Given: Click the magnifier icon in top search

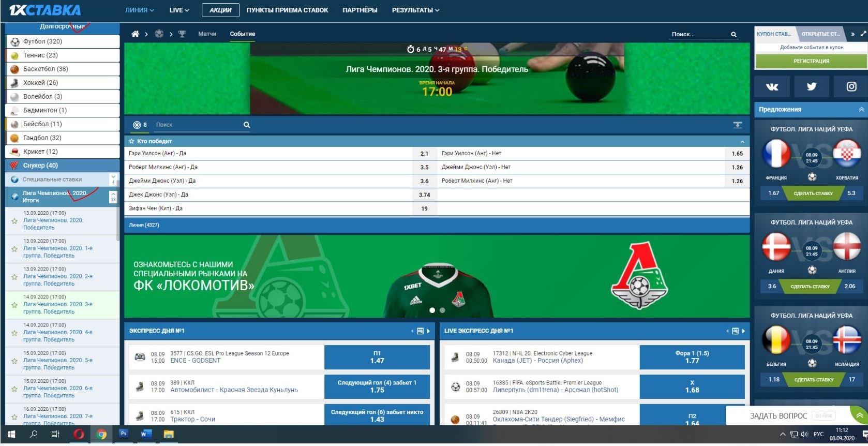Looking at the screenshot, I should (x=734, y=35).
